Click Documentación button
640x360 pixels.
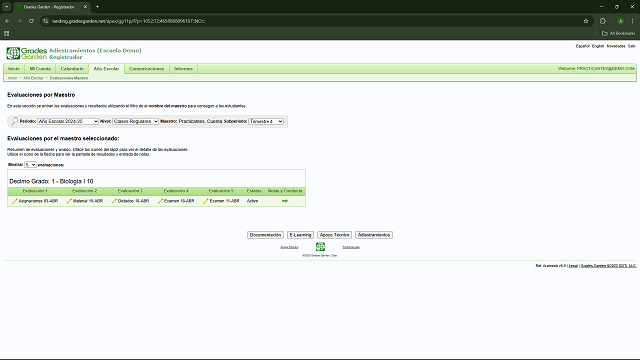click(265, 235)
